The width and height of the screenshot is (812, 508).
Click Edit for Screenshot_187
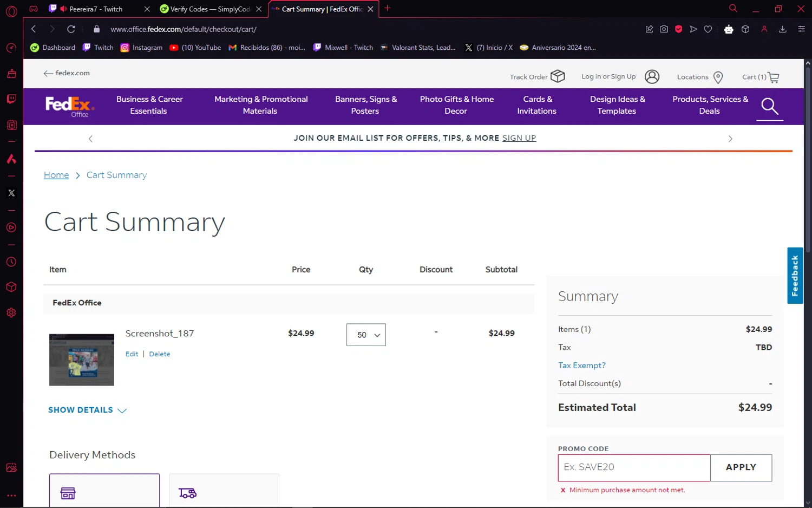tap(132, 354)
